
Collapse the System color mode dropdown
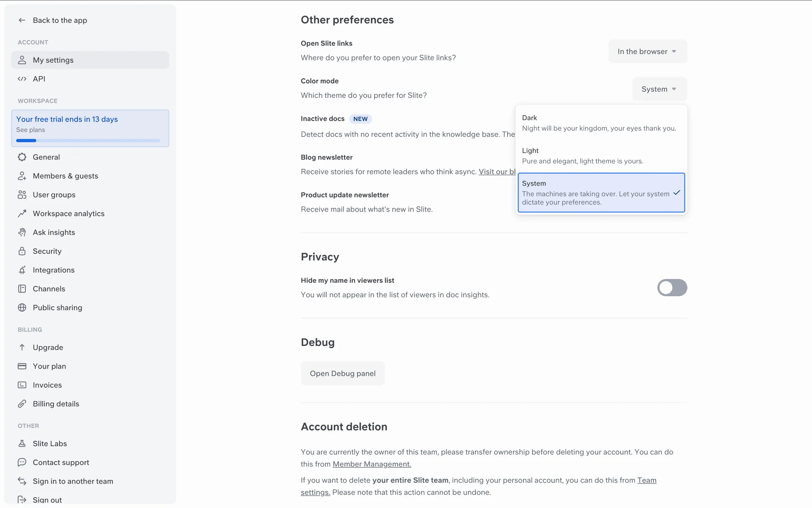click(x=659, y=89)
